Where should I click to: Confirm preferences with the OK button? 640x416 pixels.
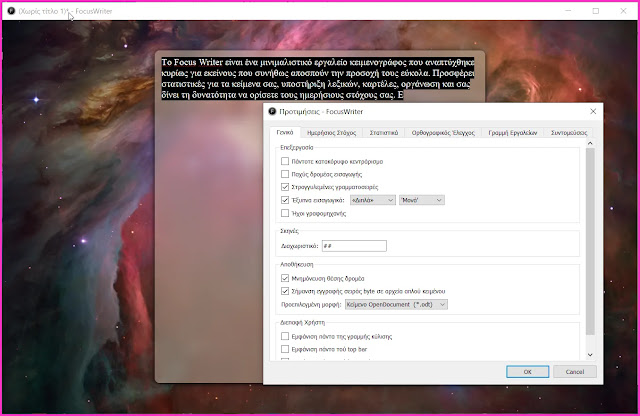tap(527, 372)
